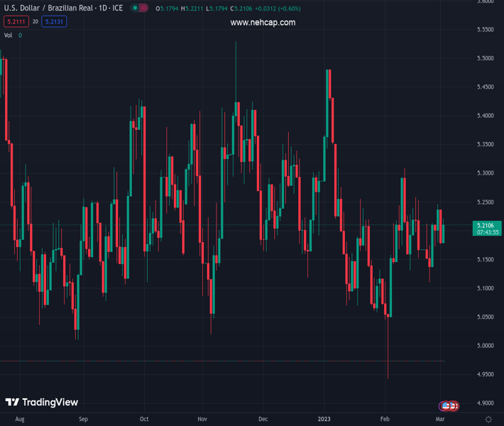Click the TradingView logo
This screenshot has height=426, width=504.
(x=41, y=403)
